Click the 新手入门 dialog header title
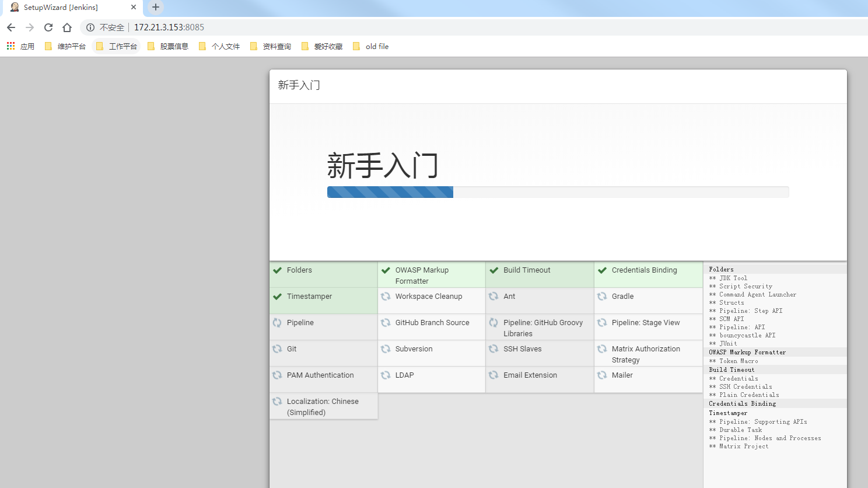 pyautogui.click(x=299, y=85)
